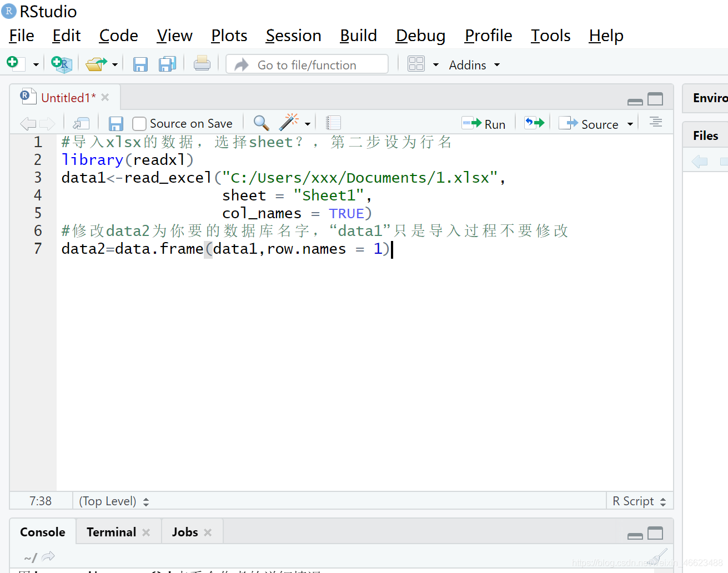Open the Build menu
The image size is (728, 573).
[358, 36]
